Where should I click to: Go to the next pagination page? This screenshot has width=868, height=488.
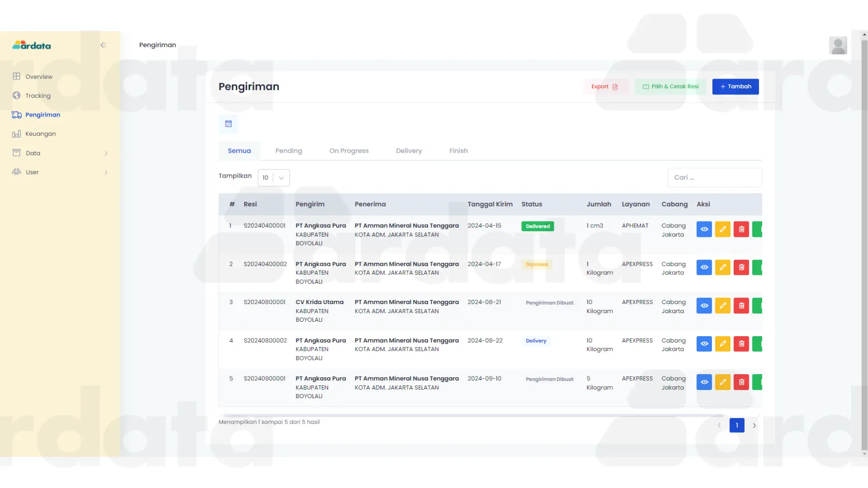point(754,425)
